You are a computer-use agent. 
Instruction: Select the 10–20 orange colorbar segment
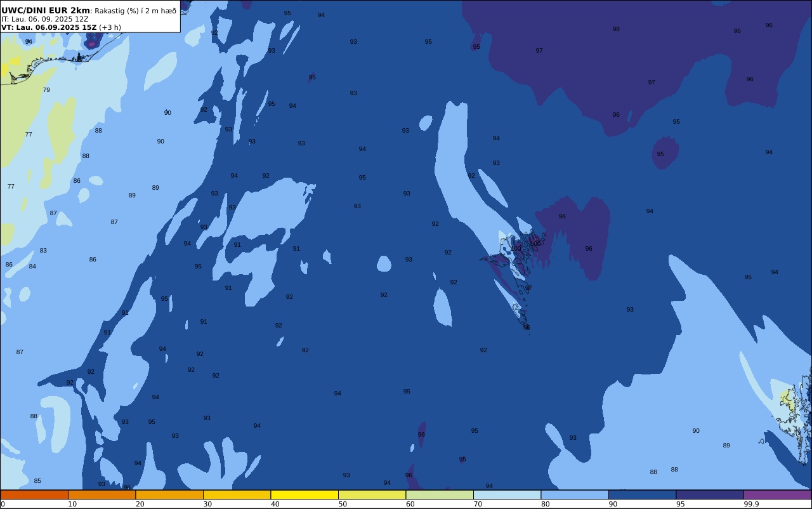101,494
